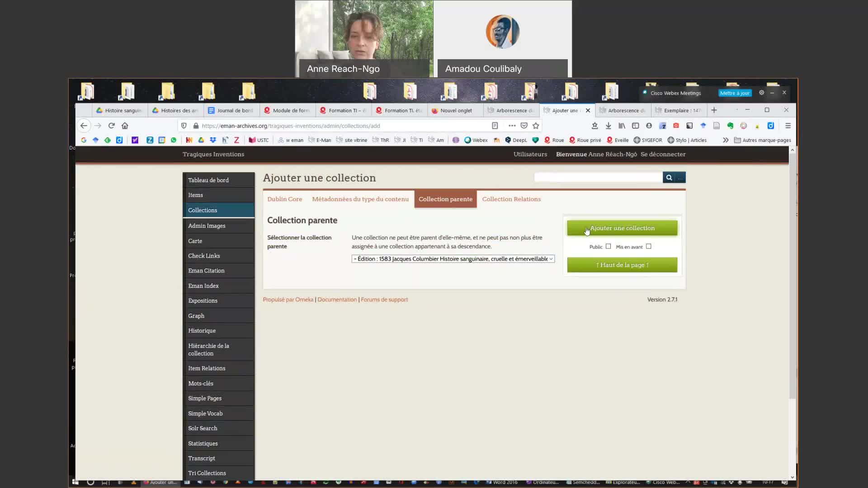Open Tri Collections in sidebar
The height and width of the screenshot is (488, 868).
tap(218, 473)
